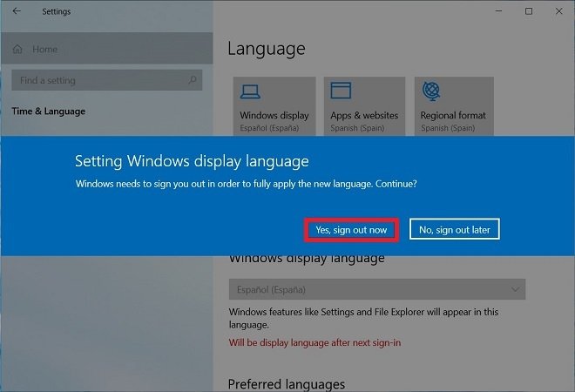The image size is (575, 392).
Task: Close the Settings window
Action: 558,11
